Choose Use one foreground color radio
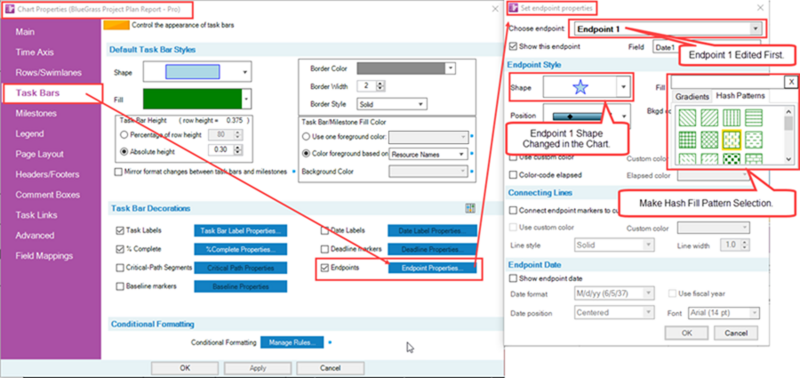The width and height of the screenshot is (800, 378). (306, 137)
